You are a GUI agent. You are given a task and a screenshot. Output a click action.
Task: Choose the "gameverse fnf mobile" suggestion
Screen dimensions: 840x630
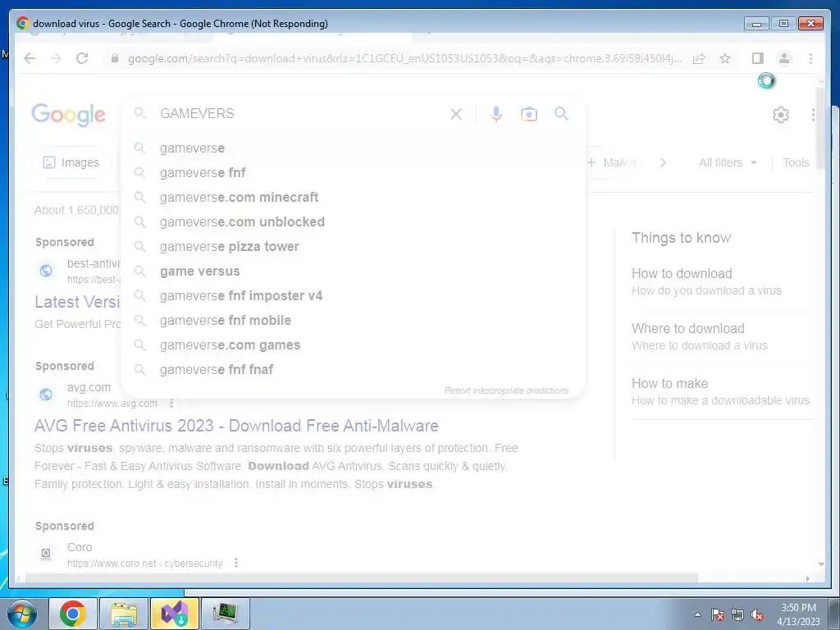coord(354,321)
